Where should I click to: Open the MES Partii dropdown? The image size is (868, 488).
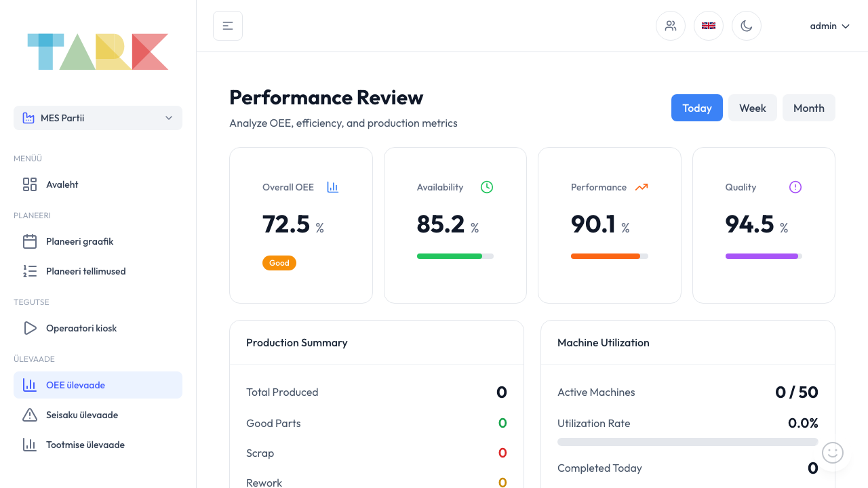[x=98, y=118]
